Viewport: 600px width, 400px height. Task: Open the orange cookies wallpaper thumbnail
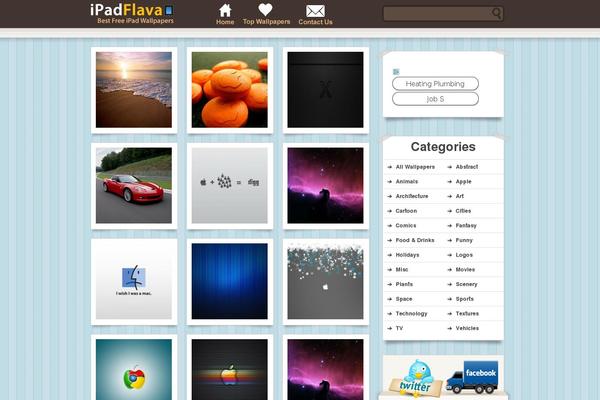point(230,90)
